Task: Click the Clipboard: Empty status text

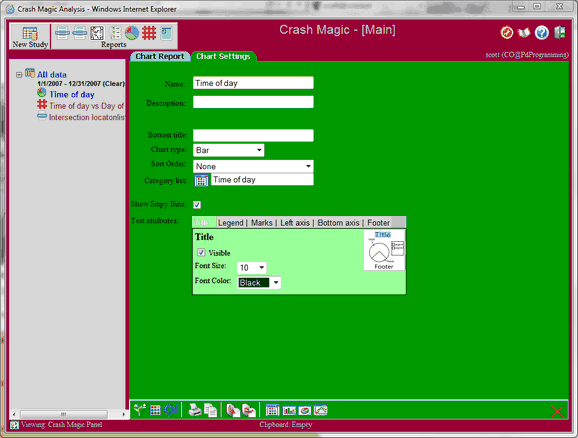Action: pyautogui.click(x=286, y=424)
